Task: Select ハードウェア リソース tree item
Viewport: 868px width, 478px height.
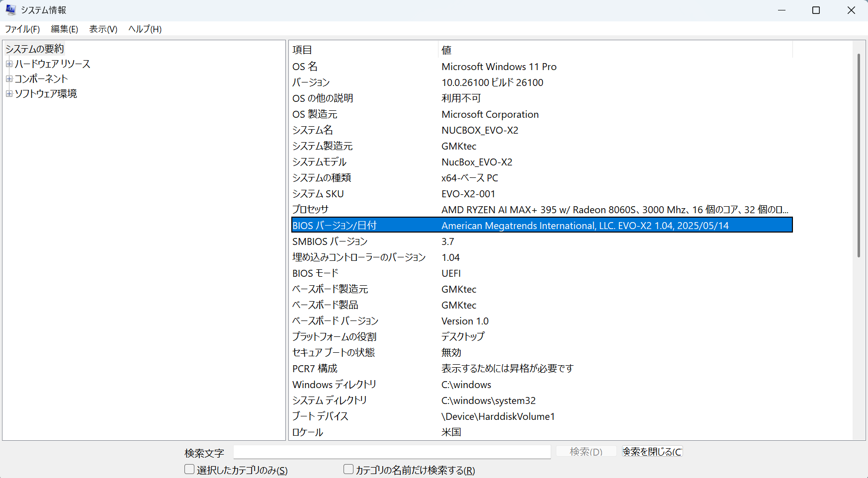Action: [52, 64]
